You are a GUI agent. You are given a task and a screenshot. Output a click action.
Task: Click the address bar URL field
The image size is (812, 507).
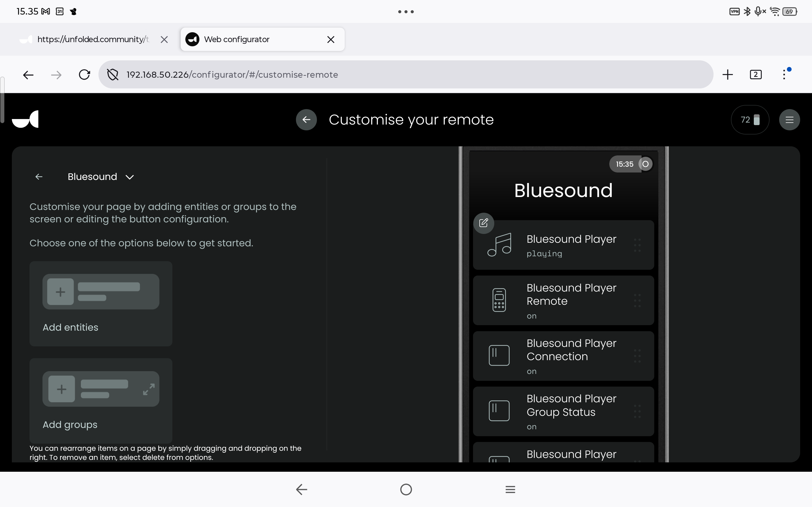pyautogui.click(x=406, y=74)
